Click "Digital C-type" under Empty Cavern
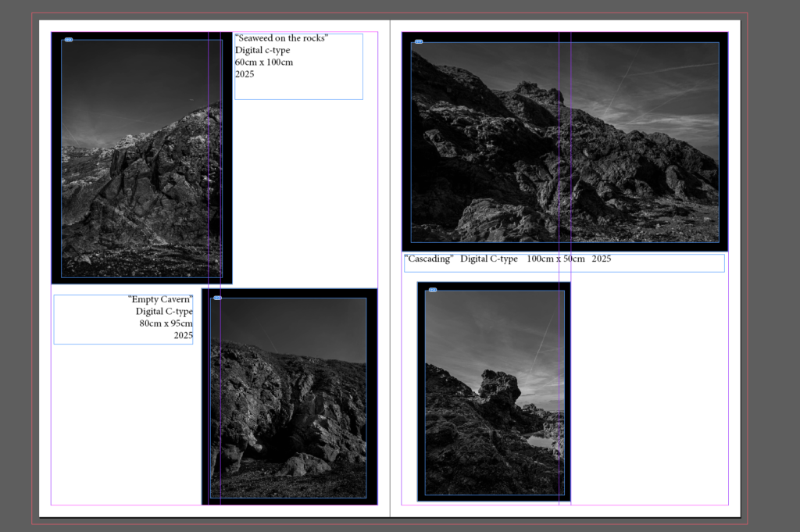The image size is (800, 532). coord(164,311)
